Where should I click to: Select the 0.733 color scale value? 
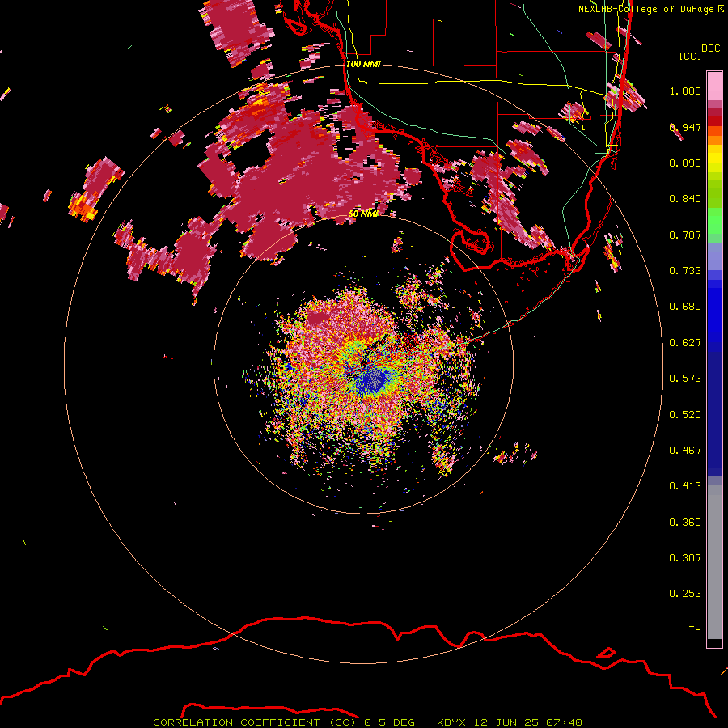[x=685, y=271]
